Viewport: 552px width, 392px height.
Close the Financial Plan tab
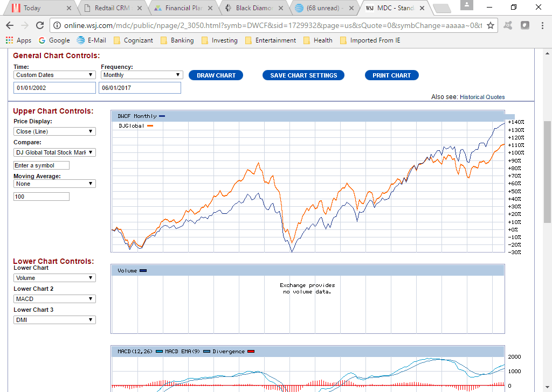coord(210,8)
